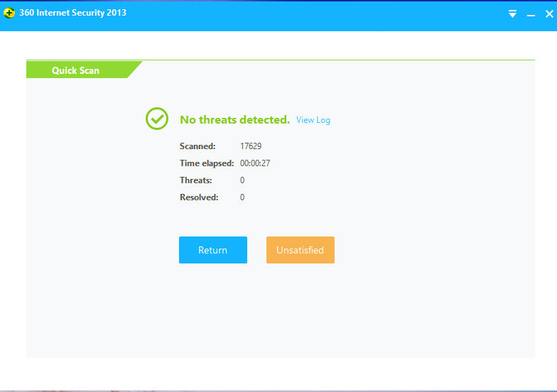Minimize the 360 Internet Security window
Screen dimensions: 557x392
531,16
